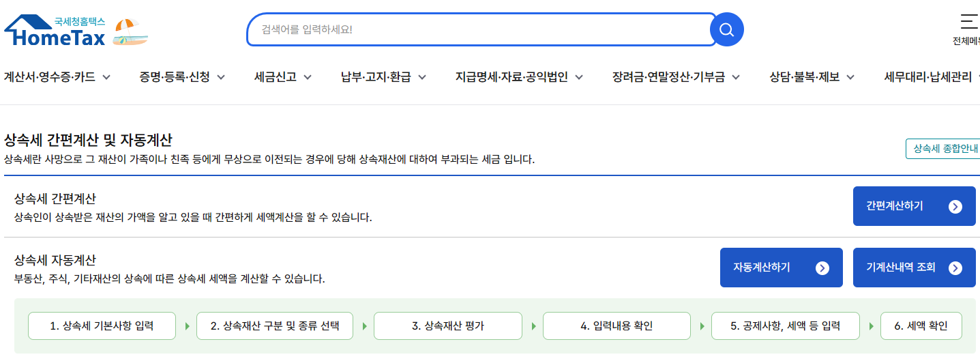Expand the 세금신고 dropdown chevron
Image resolution: width=980 pixels, height=359 pixels.
[308, 77]
